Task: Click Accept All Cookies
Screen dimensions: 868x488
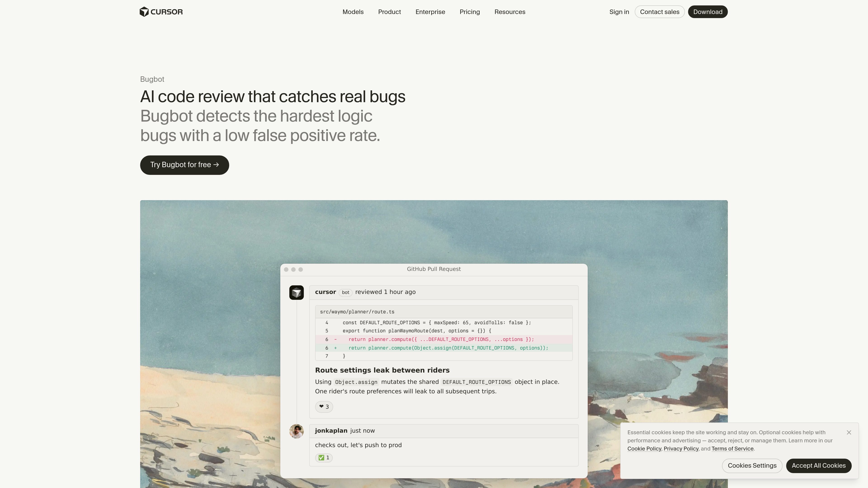Action: (818, 465)
